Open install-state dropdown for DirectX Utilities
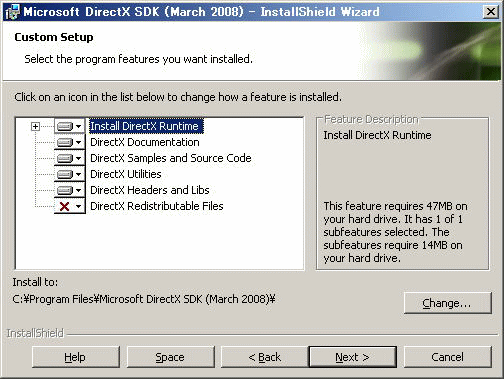The height and width of the screenshot is (379, 504). [x=70, y=174]
